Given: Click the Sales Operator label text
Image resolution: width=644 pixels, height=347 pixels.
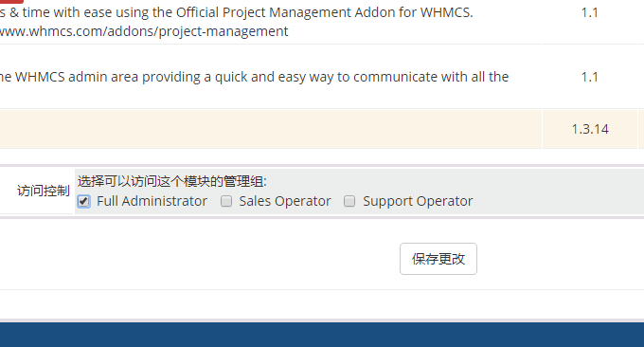Looking at the screenshot, I should 285,201.
